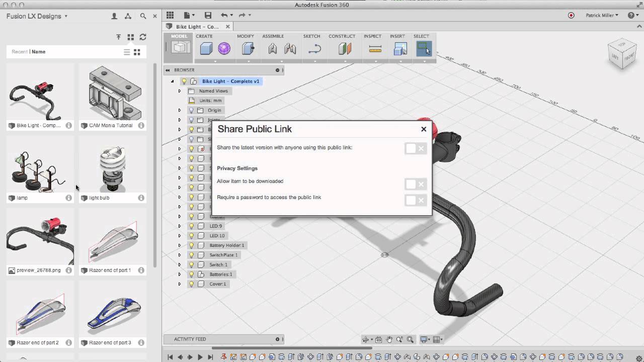Toggle visibility of Batteries:1 component
The height and width of the screenshot is (362, 644).
191,274
